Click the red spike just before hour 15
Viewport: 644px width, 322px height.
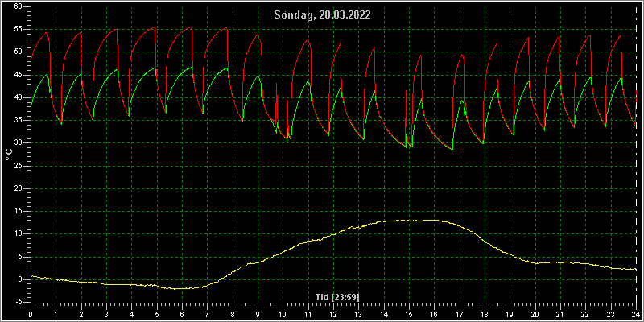406,91
